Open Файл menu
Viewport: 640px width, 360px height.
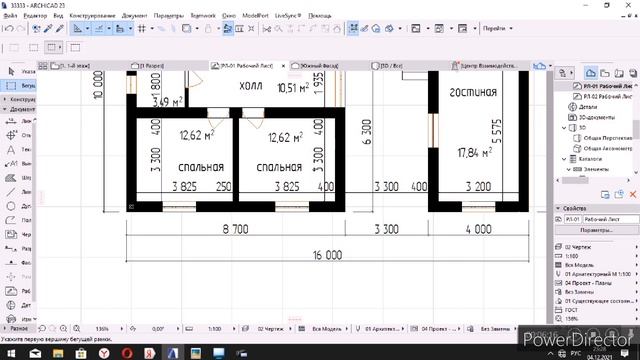click(11, 16)
